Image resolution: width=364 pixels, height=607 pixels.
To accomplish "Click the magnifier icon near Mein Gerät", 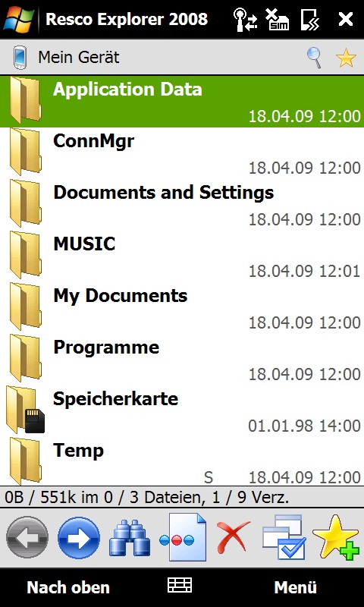I will tap(315, 58).
